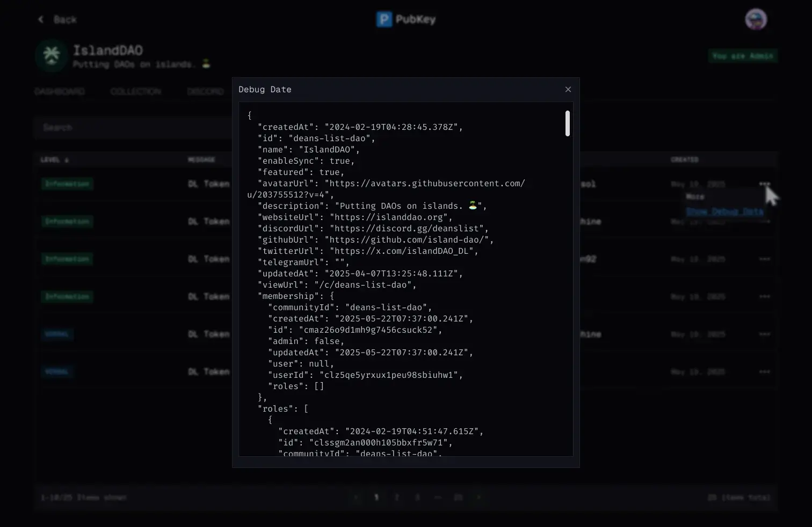Focus the Search input field
Image resolution: width=812 pixels, height=527 pixels.
click(x=134, y=128)
